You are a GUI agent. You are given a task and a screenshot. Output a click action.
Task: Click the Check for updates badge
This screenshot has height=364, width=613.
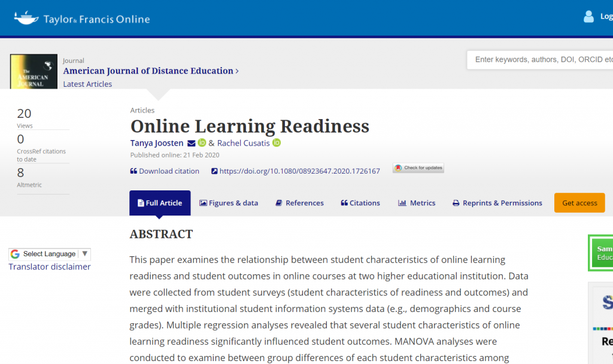coord(418,168)
